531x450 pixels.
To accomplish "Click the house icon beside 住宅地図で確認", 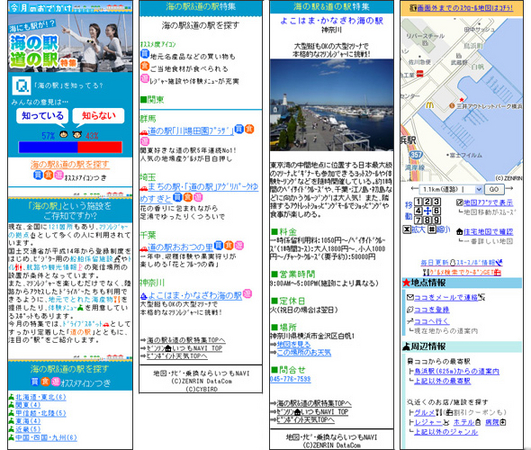I will click(460, 232).
